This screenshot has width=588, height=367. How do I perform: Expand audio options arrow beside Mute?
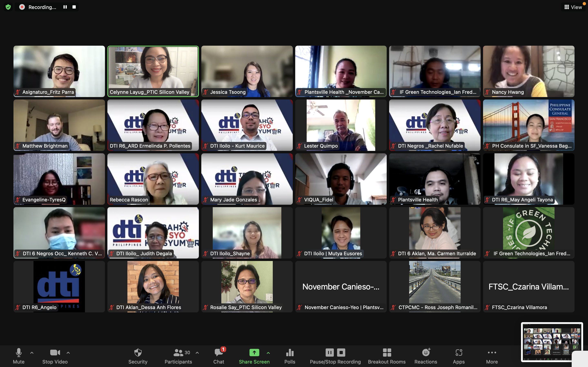(x=32, y=353)
